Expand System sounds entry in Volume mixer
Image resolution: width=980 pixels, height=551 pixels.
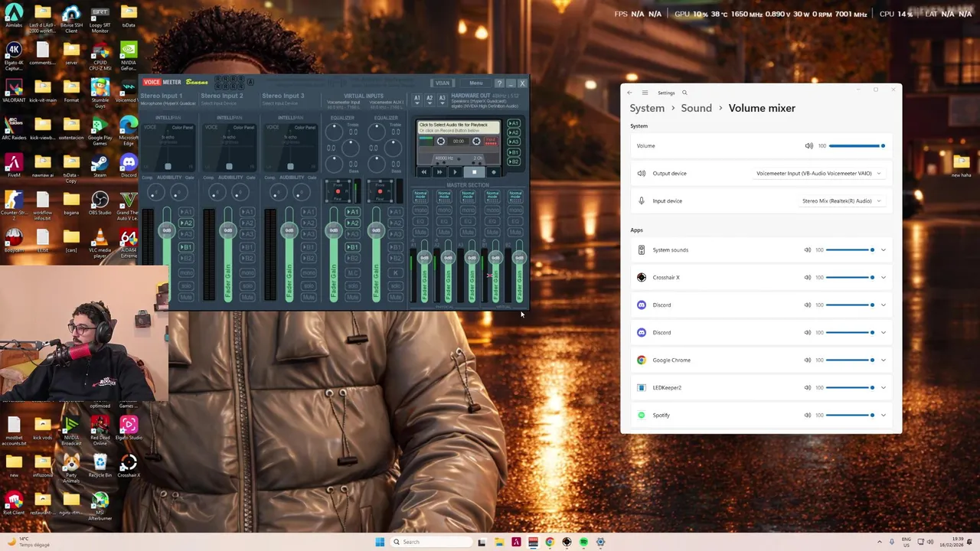pyautogui.click(x=883, y=249)
